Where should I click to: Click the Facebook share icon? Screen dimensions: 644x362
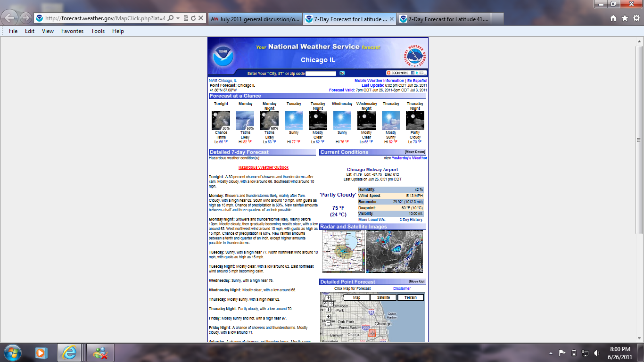coord(413,73)
